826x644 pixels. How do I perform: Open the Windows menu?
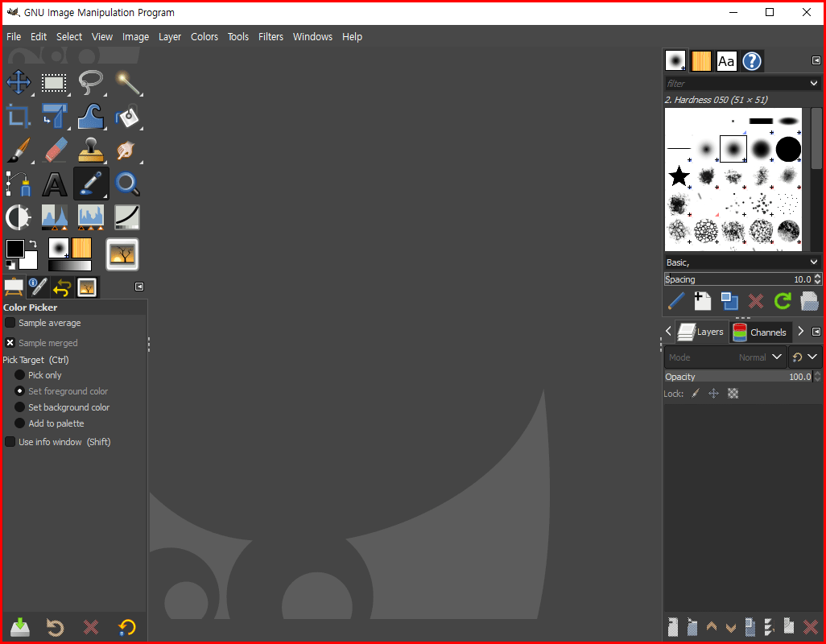312,37
